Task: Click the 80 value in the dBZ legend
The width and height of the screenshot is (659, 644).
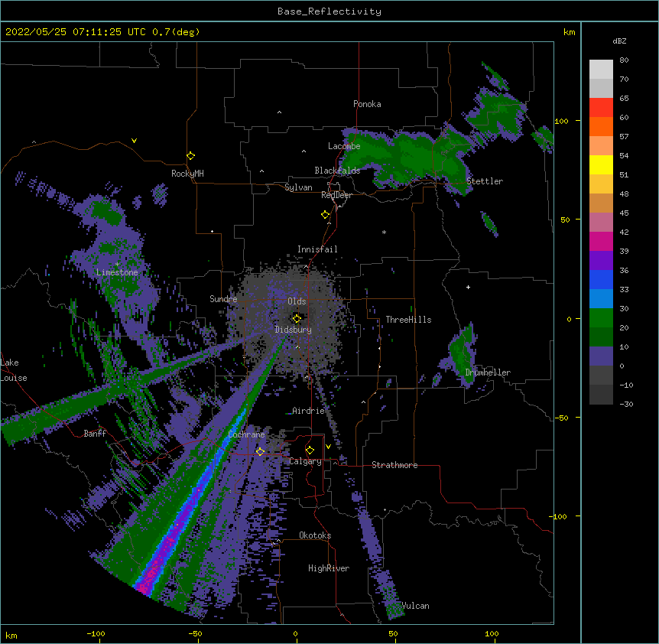Action: click(x=624, y=60)
